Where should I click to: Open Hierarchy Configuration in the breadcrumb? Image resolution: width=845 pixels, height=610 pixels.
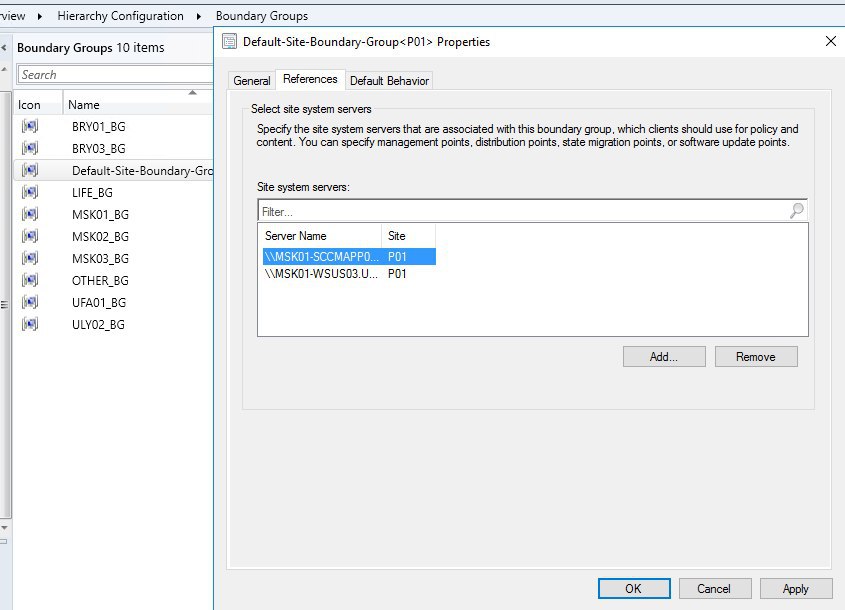click(120, 16)
